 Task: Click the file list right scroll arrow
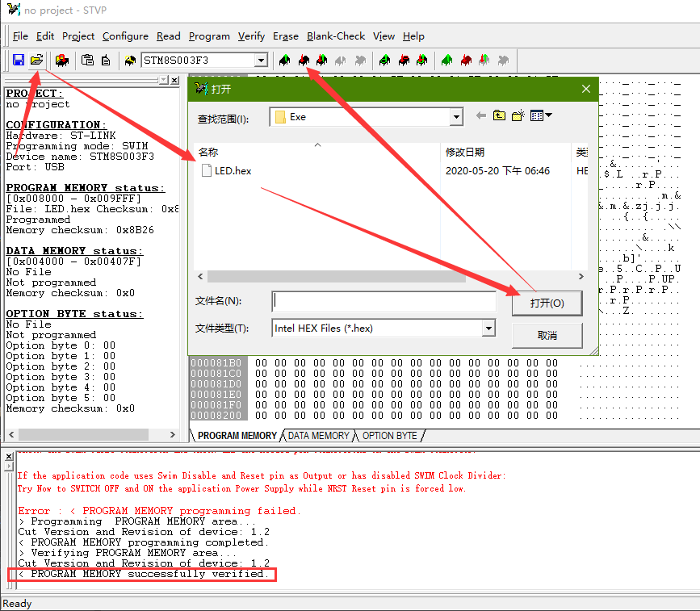click(581, 277)
